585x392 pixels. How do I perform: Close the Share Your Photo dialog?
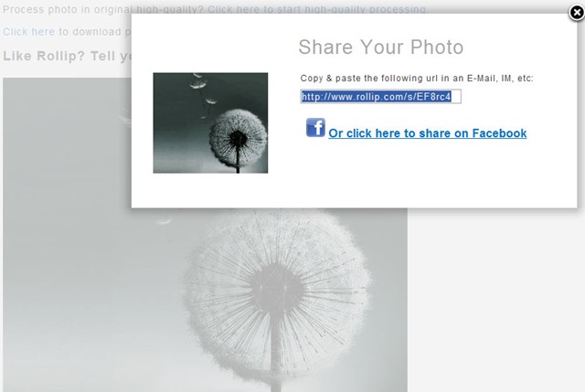click(577, 13)
